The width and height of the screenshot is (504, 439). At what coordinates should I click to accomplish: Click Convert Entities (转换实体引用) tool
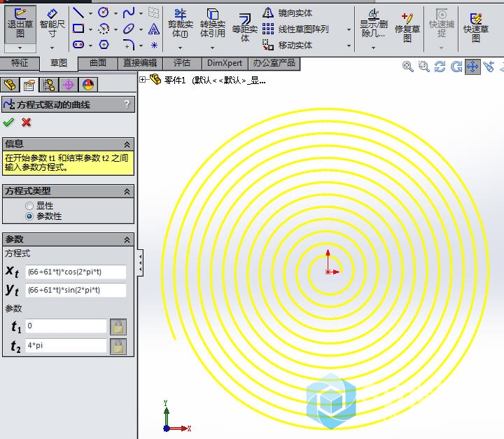(213, 23)
